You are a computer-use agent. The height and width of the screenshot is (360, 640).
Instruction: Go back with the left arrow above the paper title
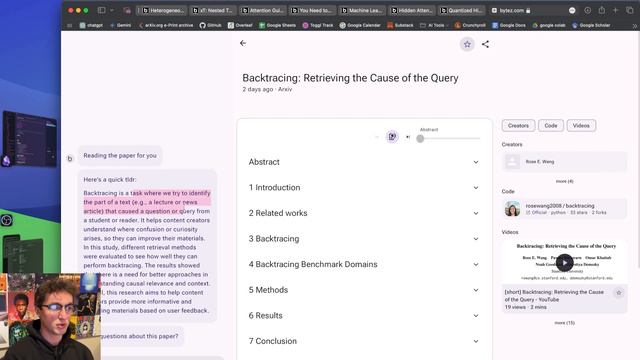click(243, 43)
